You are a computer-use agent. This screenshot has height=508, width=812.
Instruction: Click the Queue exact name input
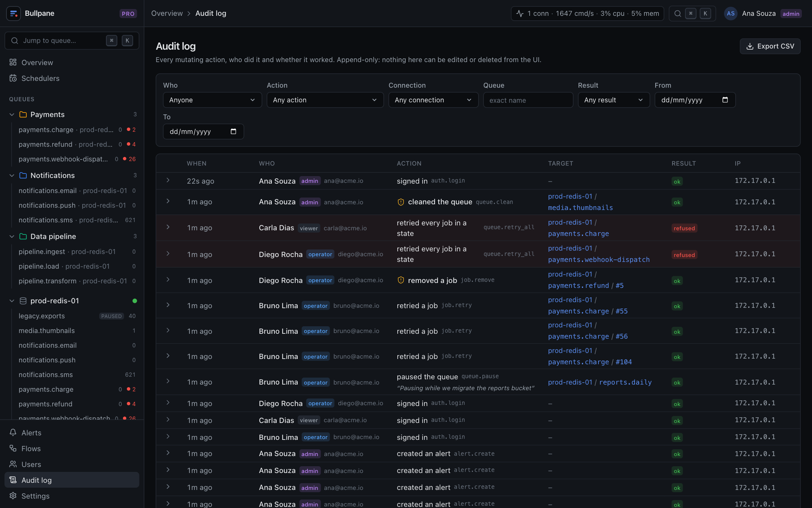pyautogui.click(x=528, y=100)
